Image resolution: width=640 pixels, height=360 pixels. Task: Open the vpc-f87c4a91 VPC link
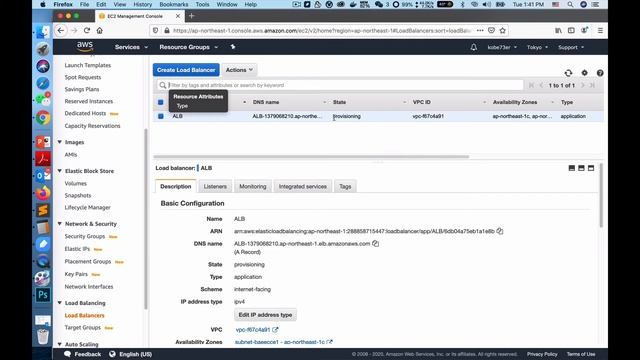coord(253,329)
